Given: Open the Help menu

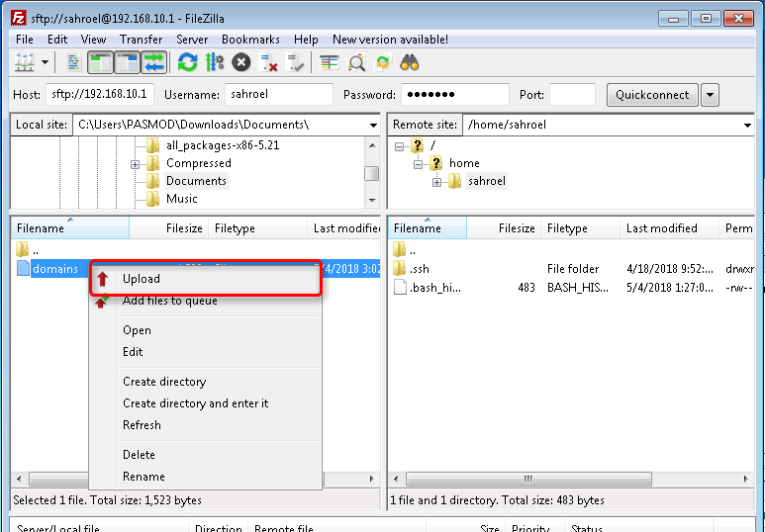Looking at the screenshot, I should 306,40.
